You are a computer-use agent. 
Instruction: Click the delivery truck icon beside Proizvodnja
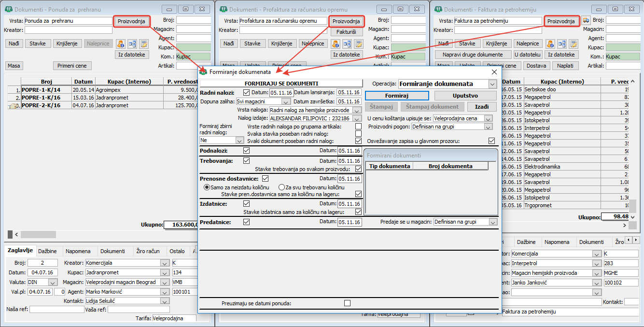tap(586, 20)
